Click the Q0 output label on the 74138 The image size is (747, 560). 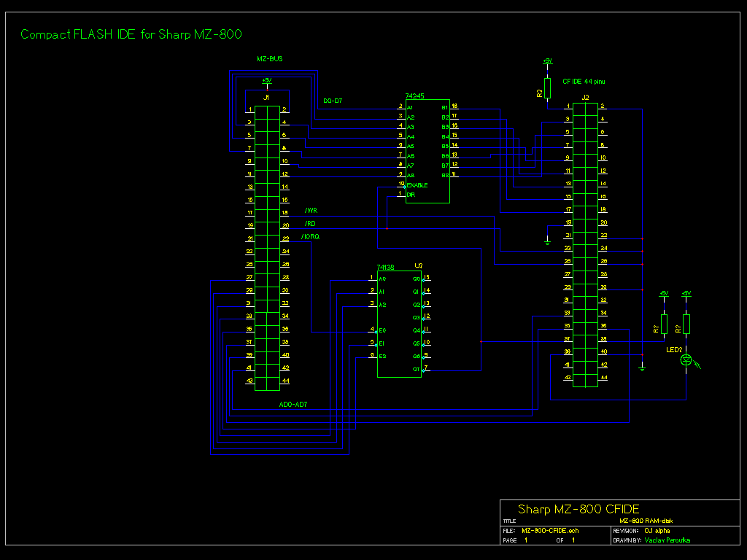(x=417, y=279)
